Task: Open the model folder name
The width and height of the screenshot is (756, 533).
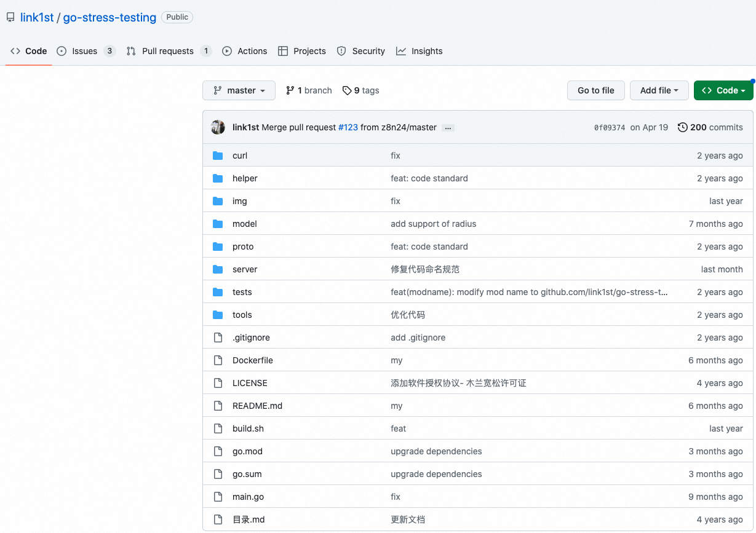Action: pos(245,224)
